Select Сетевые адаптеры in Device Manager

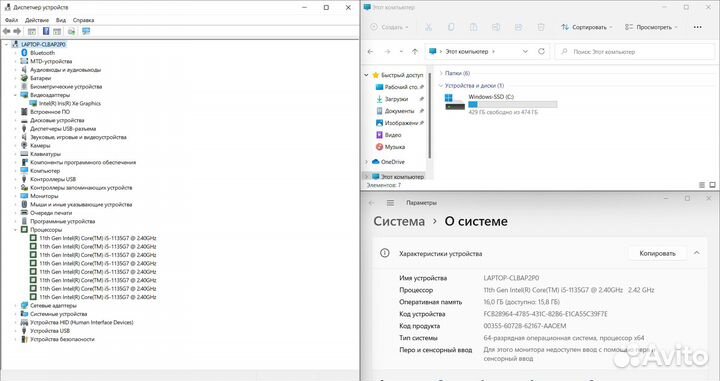[53, 306]
